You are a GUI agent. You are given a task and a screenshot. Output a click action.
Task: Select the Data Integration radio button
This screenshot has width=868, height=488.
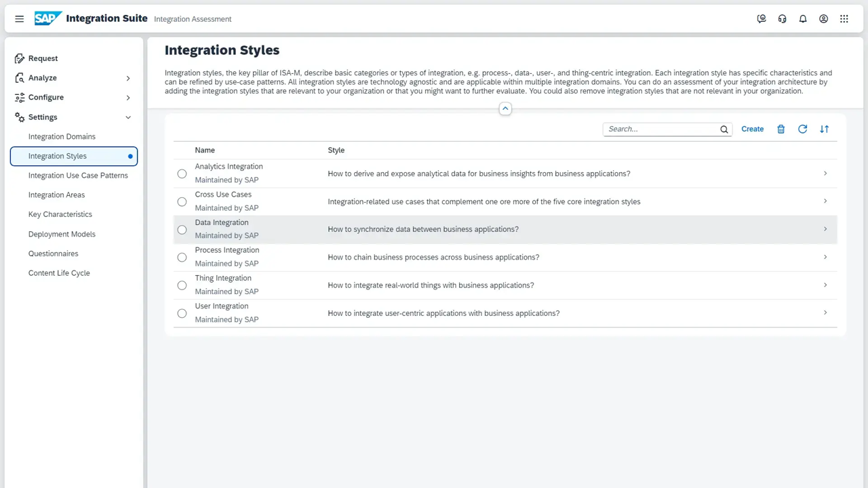pos(182,230)
